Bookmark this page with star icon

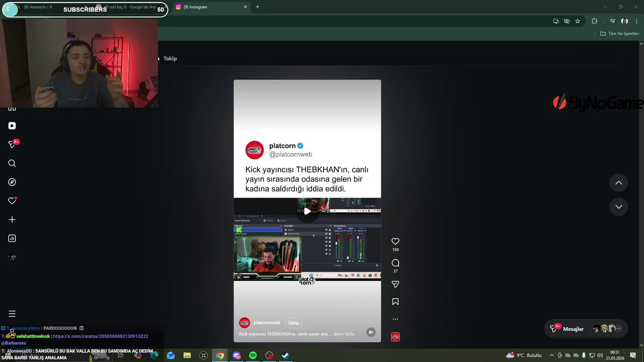578,21
